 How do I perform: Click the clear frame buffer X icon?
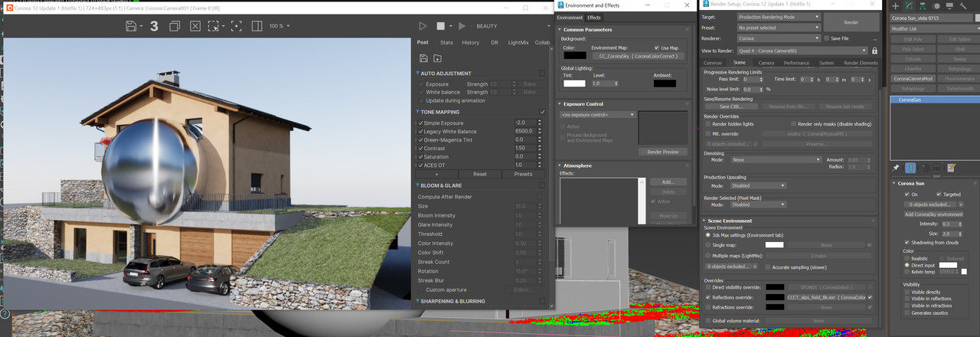point(195,26)
